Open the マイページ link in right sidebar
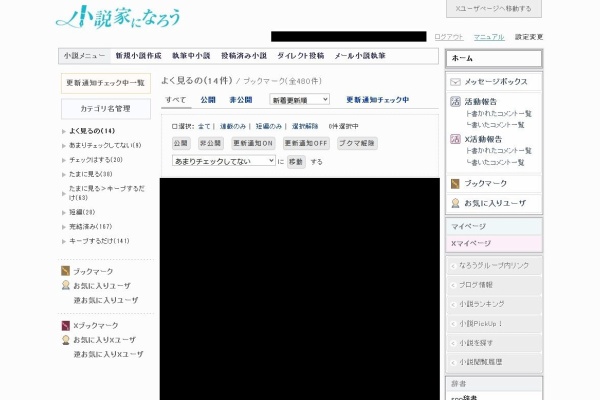Image resolution: width=600 pixels, height=400 pixels. pyautogui.click(x=494, y=227)
